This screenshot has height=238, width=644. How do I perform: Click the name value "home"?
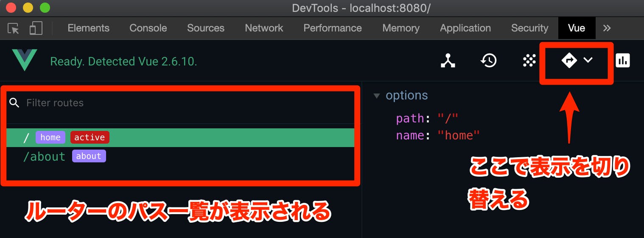pyautogui.click(x=459, y=135)
